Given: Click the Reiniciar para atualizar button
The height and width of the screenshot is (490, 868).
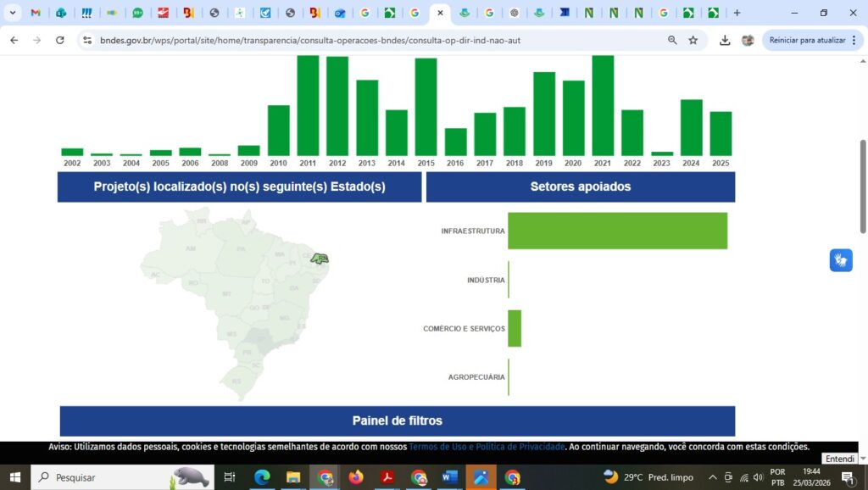Looking at the screenshot, I should pos(808,40).
